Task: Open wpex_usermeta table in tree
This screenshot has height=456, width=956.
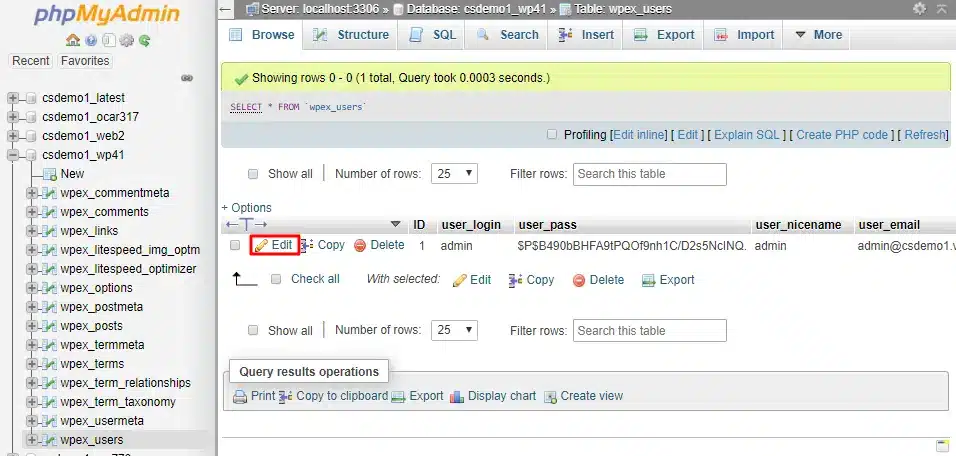Action: click(x=102, y=421)
